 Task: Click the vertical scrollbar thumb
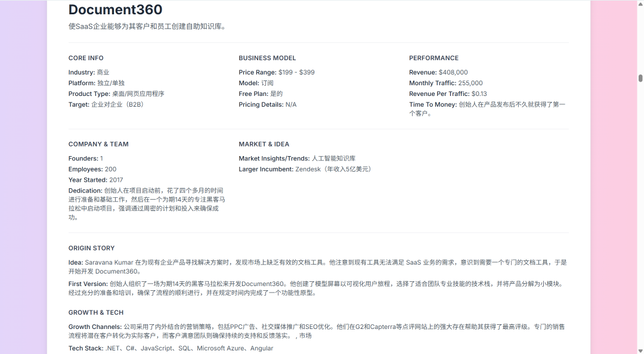coord(640,78)
